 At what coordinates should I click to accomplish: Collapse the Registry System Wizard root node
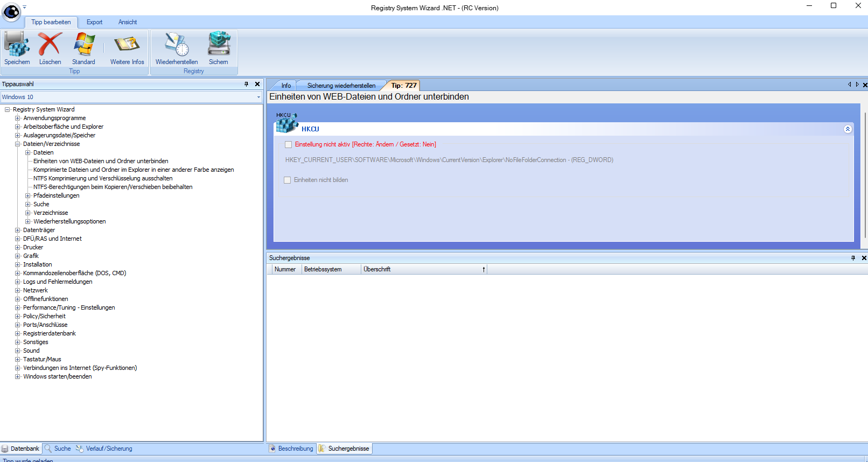click(8, 109)
